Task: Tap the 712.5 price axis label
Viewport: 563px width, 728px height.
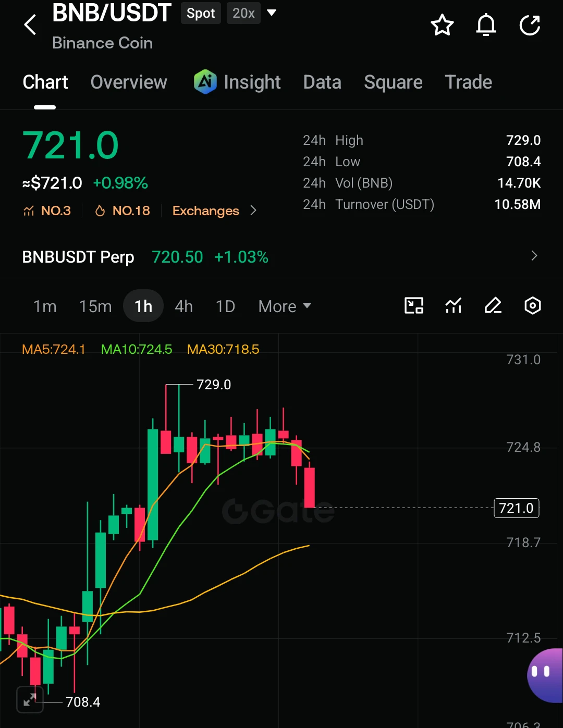Action: pos(523,638)
